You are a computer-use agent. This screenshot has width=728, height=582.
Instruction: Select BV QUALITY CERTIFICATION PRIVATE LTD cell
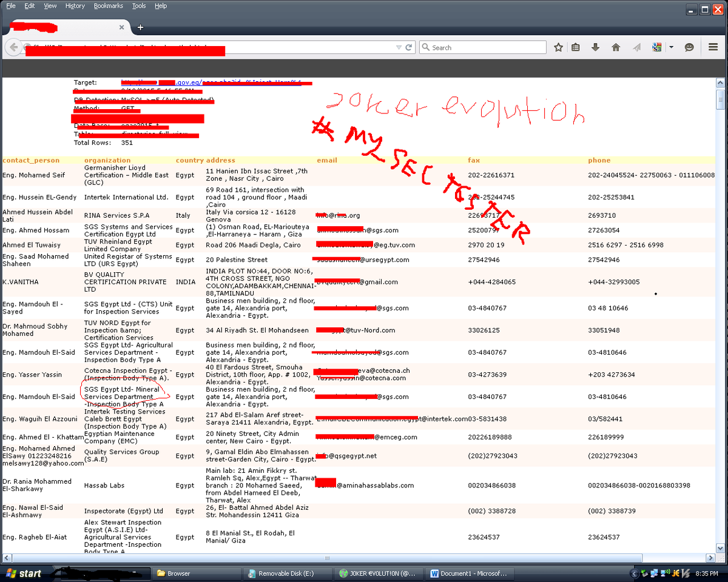point(125,282)
